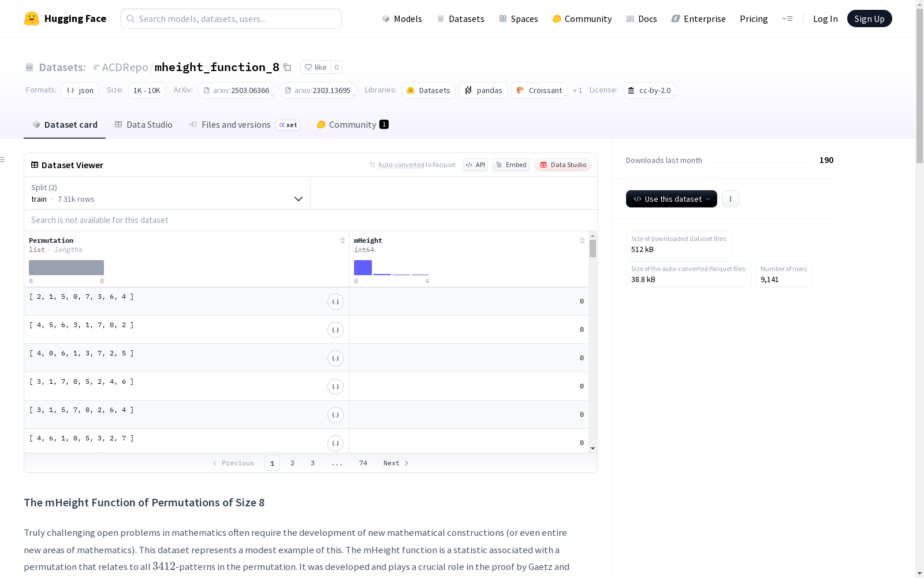
Task: Expand the Split train dropdown
Action: [x=167, y=193]
